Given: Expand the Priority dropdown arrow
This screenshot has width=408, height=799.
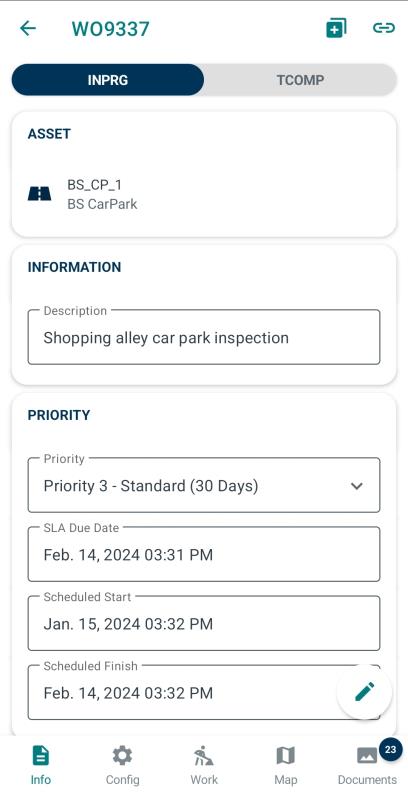Looking at the screenshot, I should [357, 486].
